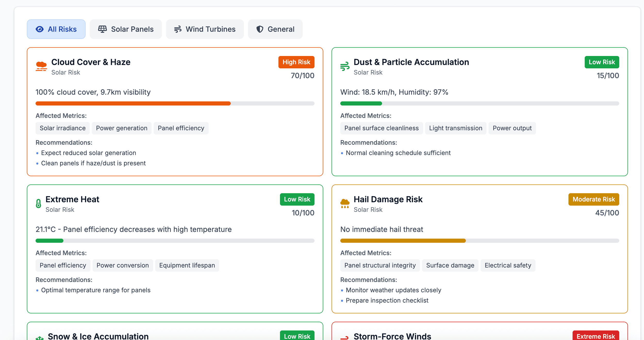Viewport: 644px width, 340px height.
Task: Click the Dust Accumulation green risk bar
Action: (361, 103)
